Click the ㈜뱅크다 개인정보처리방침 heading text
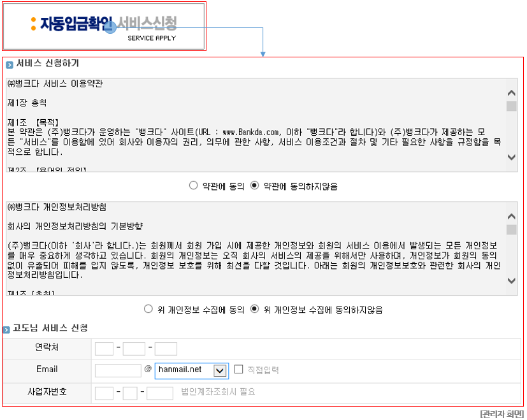Viewport: 527px width, 420px height. pyautogui.click(x=57, y=206)
